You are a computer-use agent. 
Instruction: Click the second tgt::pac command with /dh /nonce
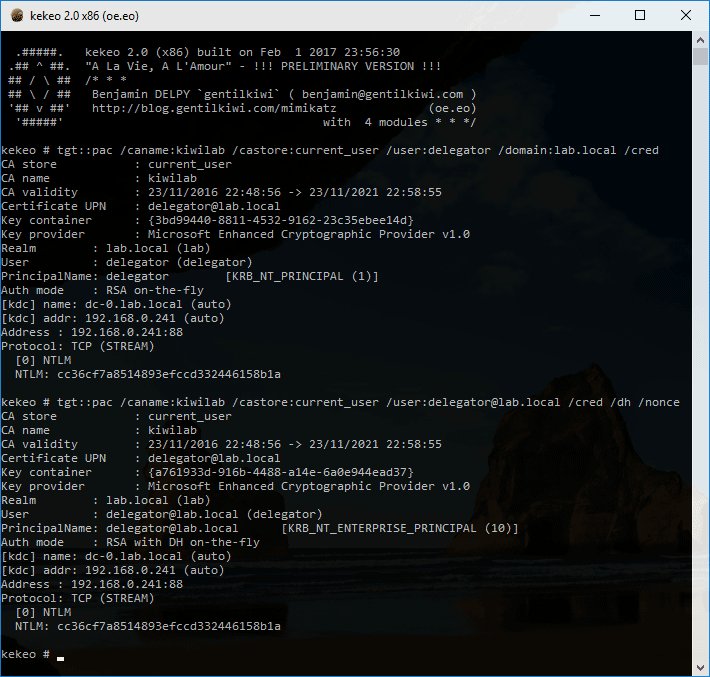point(341,402)
